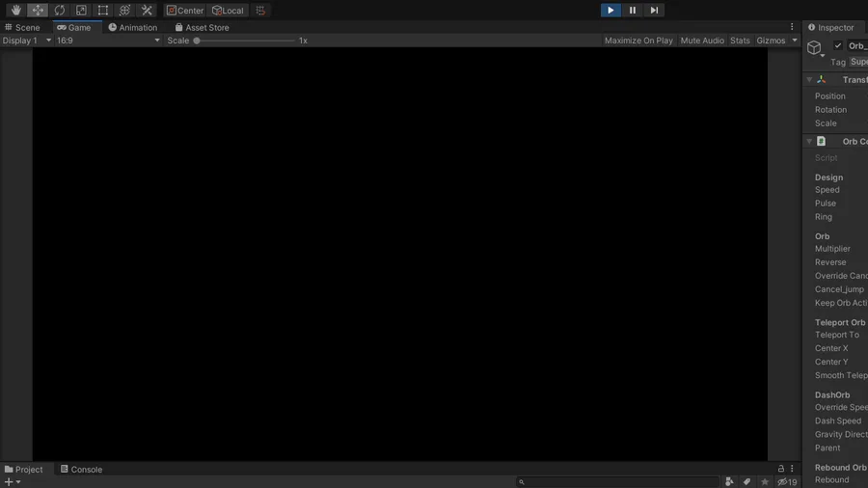
Task: Click the Scale property label
Action: pyautogui.click(x=826, y=123)
